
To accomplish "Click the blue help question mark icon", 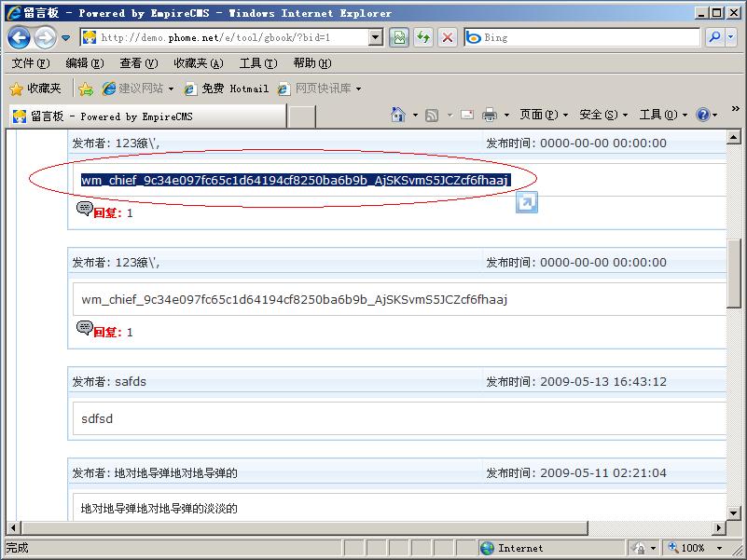I will pyautogui.click(x=702, y=115).
